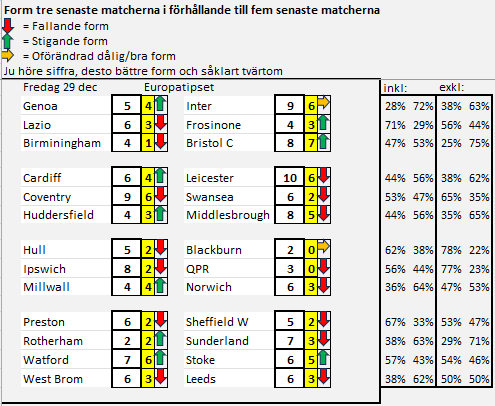Click the orange unchanged form legend arrow
This screenshot has height=406, width=495.
tap(8, 55)
